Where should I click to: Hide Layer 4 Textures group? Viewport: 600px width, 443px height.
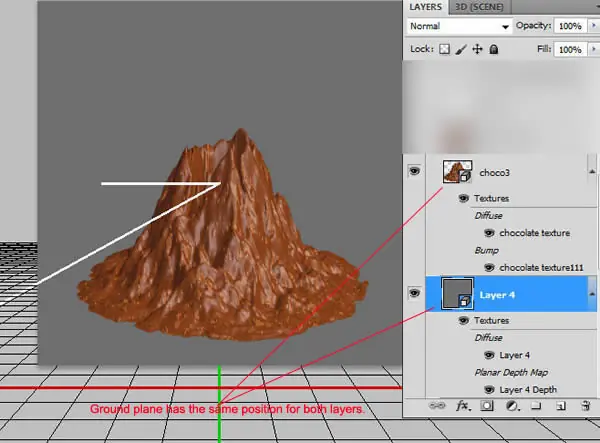click(x=463, y=320)
